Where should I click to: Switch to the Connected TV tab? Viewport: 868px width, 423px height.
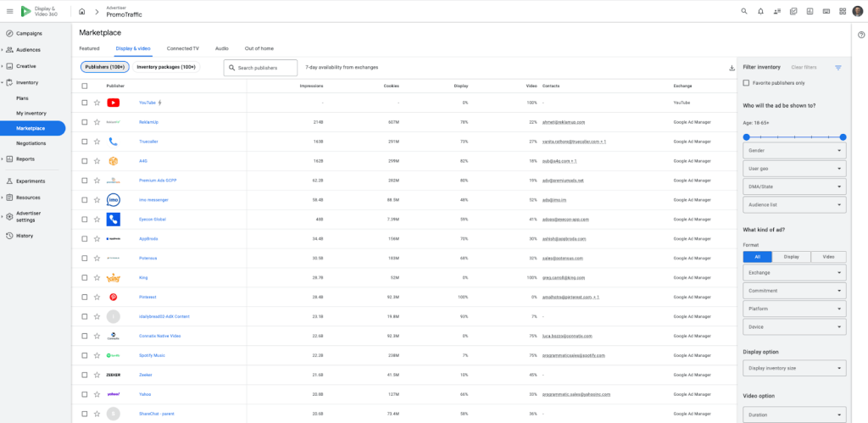[183, 48]
